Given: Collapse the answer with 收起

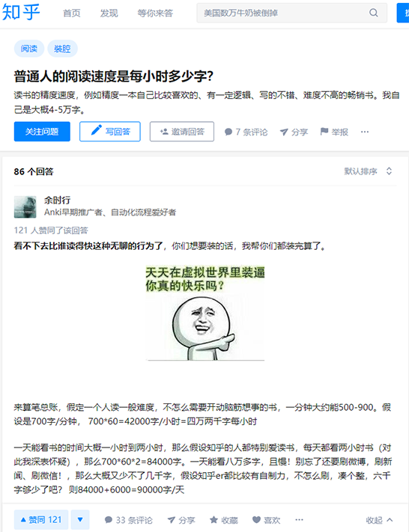Looking at the screenshot, I should point(380,520).
